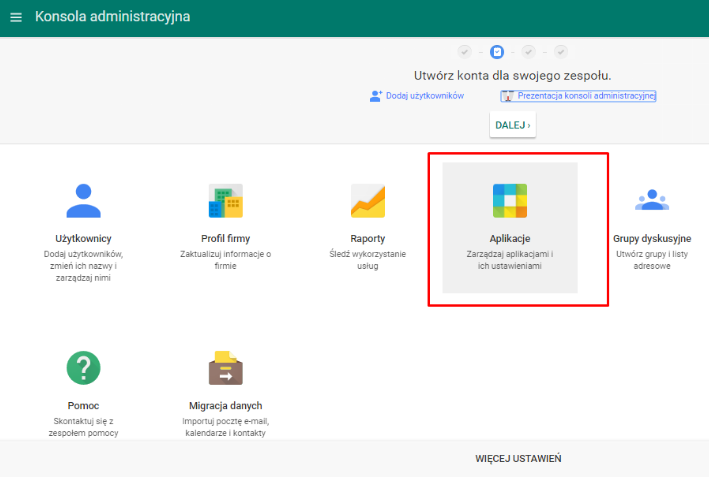
Task: Click 'Utwórz konta dla swojego zespołu.' heading
Action: point(512,76)
